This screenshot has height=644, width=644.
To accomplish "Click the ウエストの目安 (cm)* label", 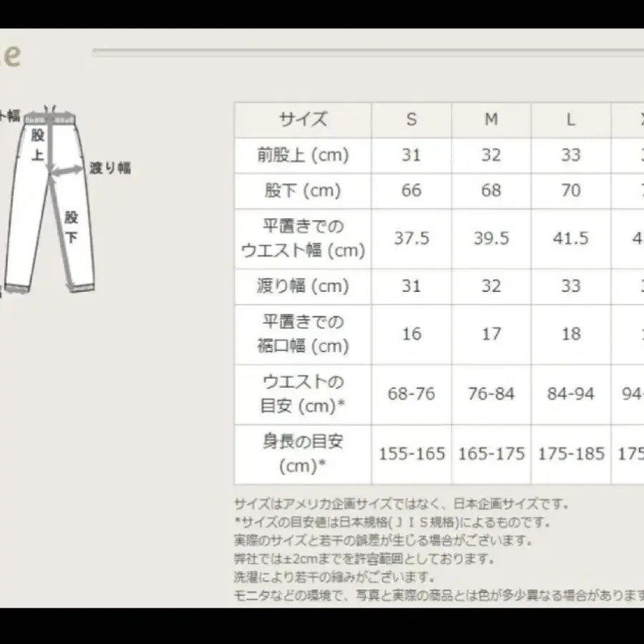I will (303, 394).
